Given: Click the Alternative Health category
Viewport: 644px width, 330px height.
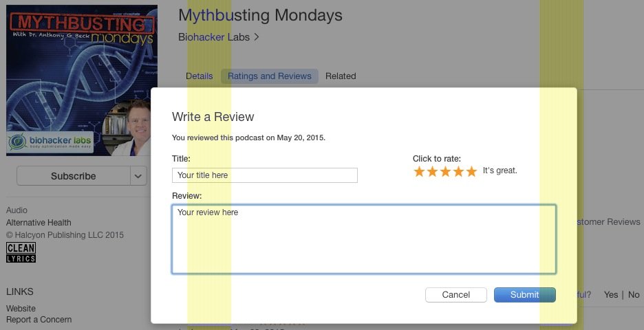Looking at the screenshot, I should 39,223.
